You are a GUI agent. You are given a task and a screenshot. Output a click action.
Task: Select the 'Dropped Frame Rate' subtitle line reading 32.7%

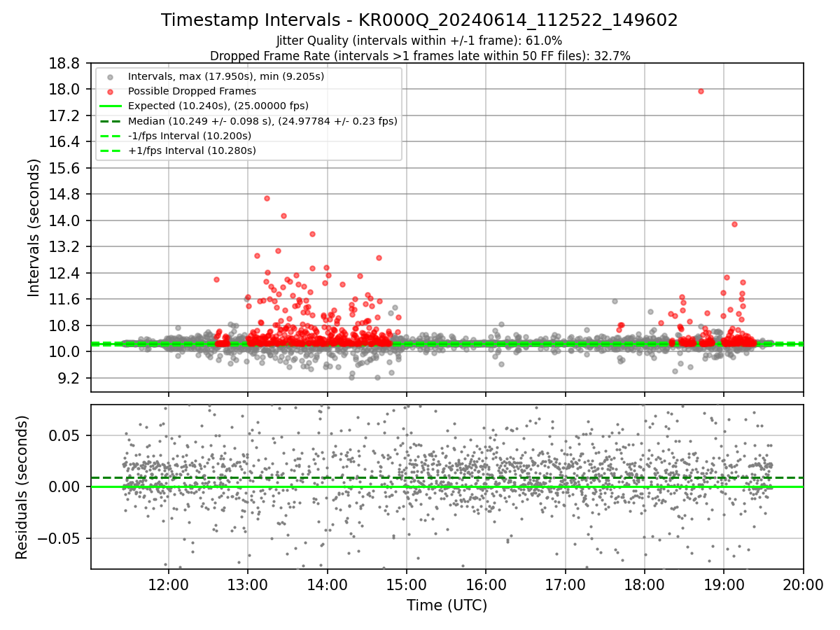coord(419,56)
